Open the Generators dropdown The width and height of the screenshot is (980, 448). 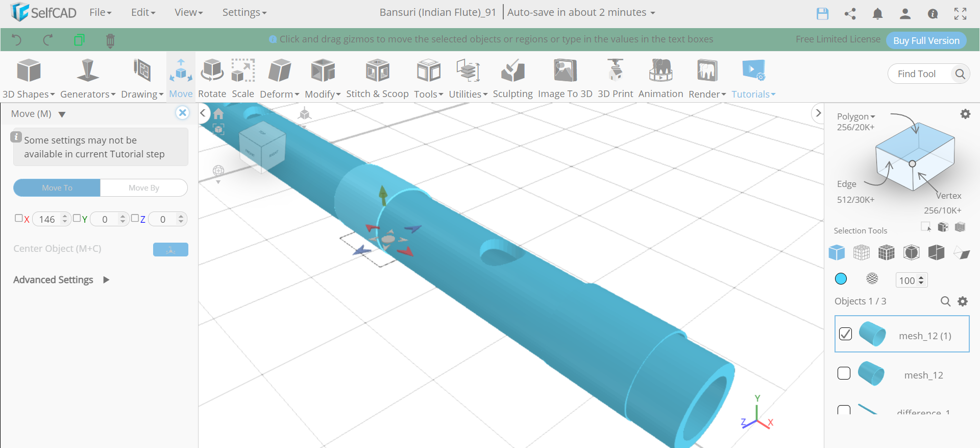88,78
